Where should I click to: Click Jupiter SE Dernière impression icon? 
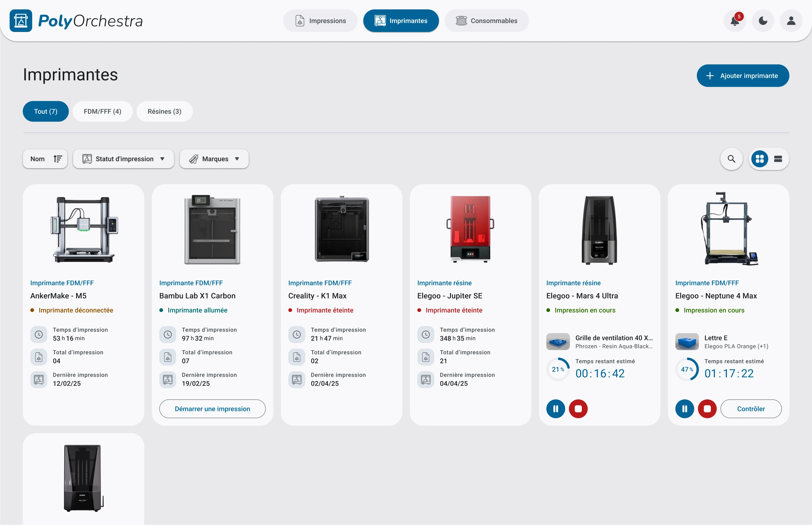coord(426,379)
